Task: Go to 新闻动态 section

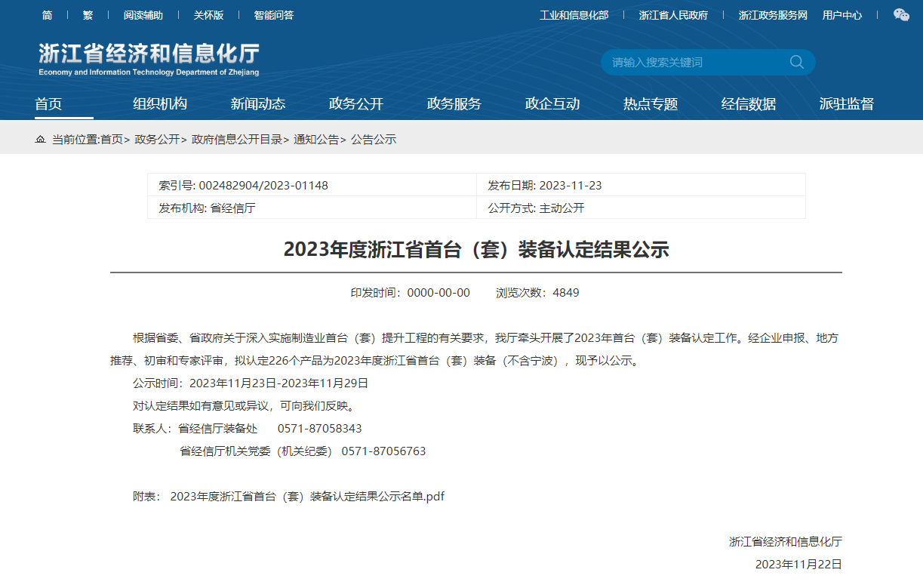Action: [x=258, y=104]
